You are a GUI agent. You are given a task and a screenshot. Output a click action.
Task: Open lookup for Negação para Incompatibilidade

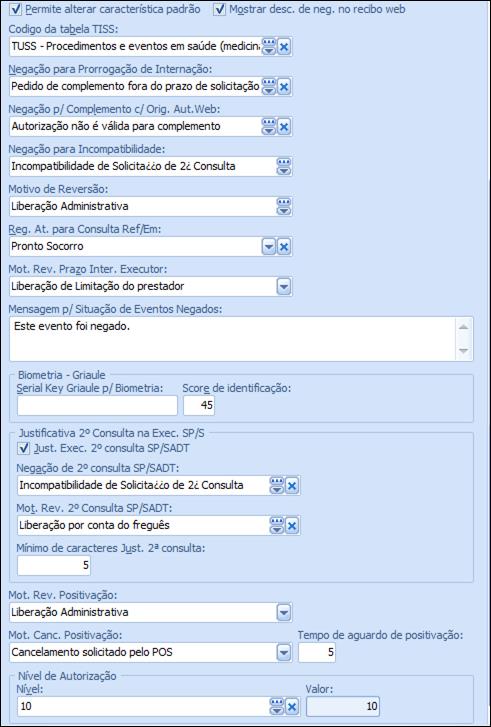click(284, 166)
